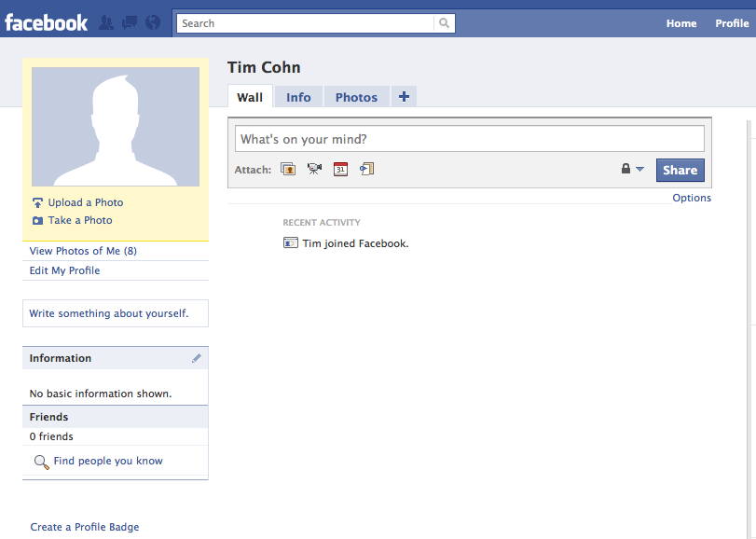Attach an event using calendar icon
Image resolution: width=756 pixels, height=539 pixels.
click(x=340, y=169)
